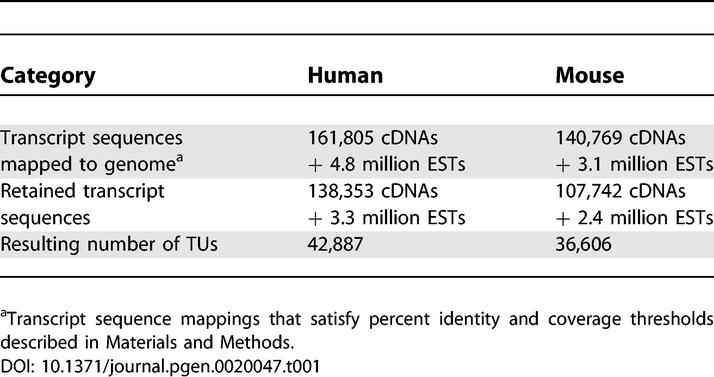Select the 107,742 cDNAs value
714x377 pixels.
tap(620, 191)
